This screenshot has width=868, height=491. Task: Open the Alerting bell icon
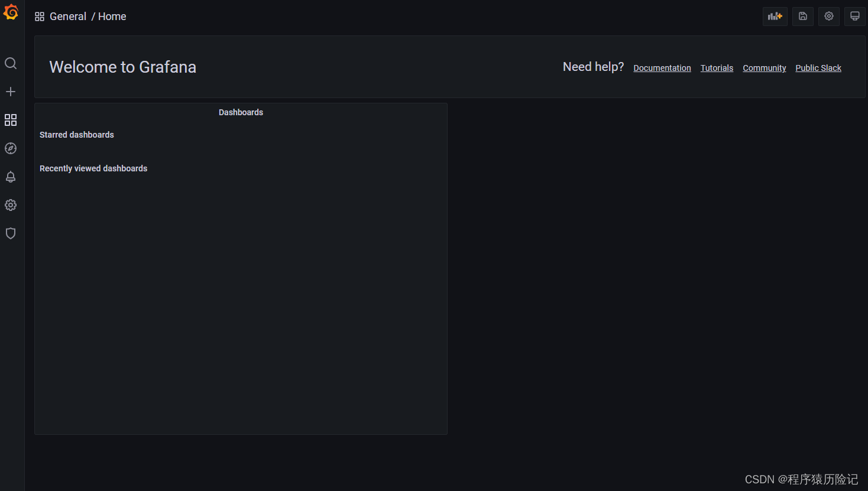[x=11, y=177]
